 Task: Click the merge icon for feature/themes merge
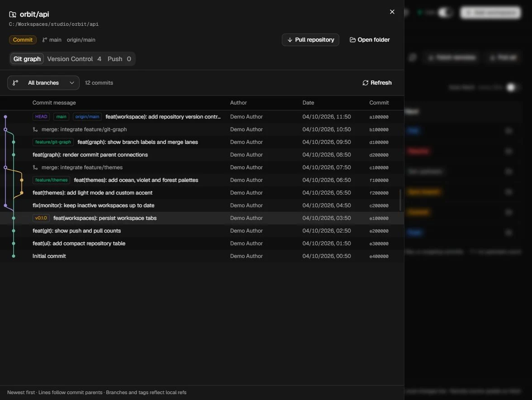(x=35, y=167)
